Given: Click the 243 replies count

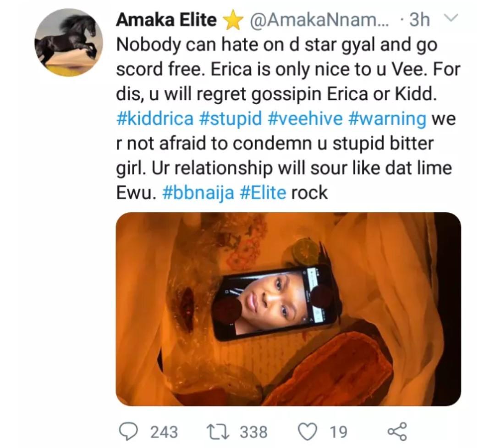Looking at the screenshot, I should pos(164,431).
